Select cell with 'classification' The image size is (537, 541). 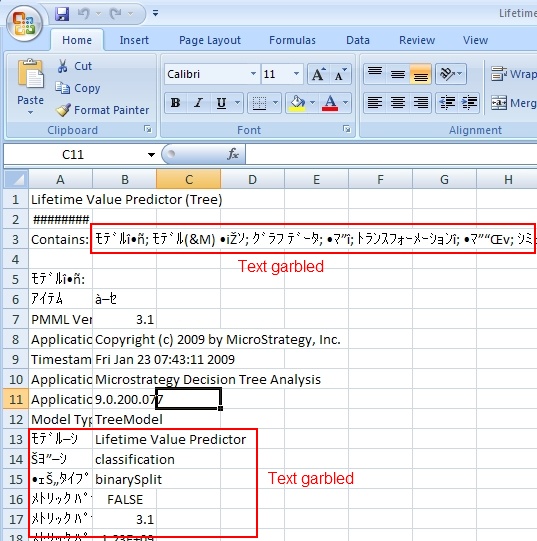click(124, 460)
